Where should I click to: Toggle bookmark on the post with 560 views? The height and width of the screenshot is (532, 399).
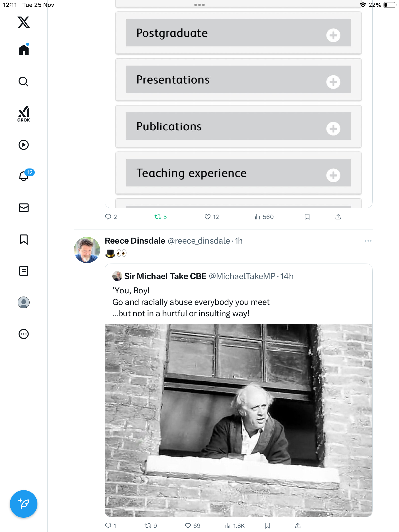click(307, 217)
